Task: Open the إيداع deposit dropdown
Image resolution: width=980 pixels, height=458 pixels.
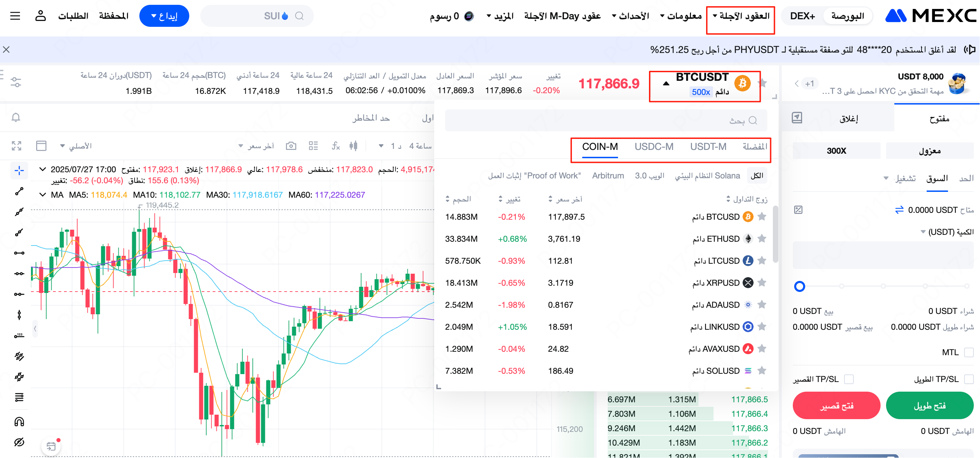Action: point(164,16)
